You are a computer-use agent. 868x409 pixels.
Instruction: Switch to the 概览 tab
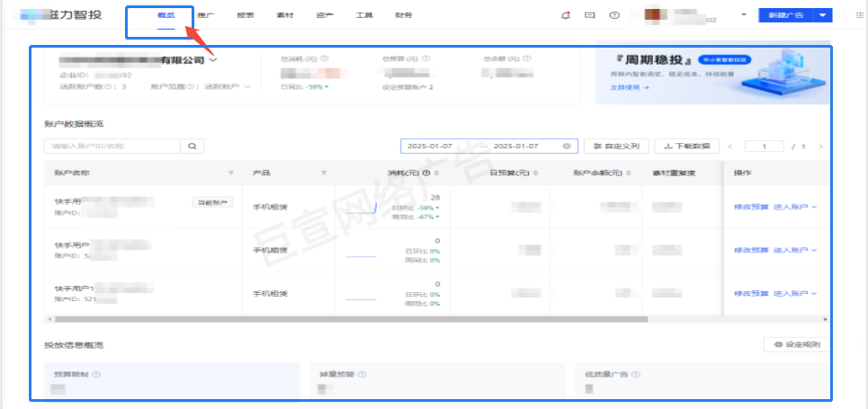point(166,15)
